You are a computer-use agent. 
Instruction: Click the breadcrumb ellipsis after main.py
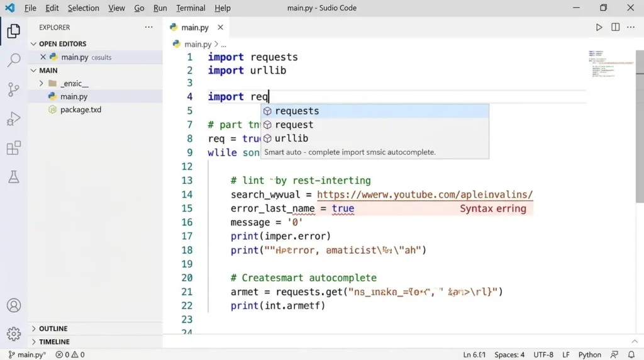coord(223,45)
